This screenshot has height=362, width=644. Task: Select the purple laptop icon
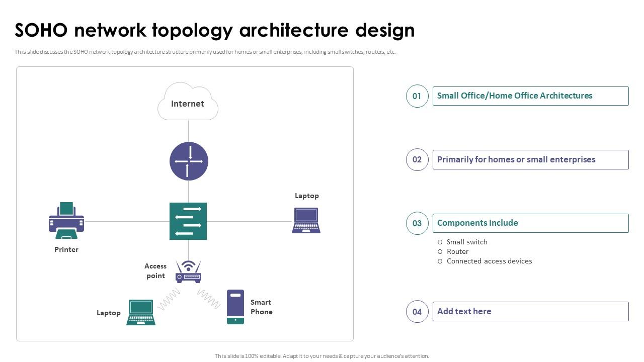[306, 221]
